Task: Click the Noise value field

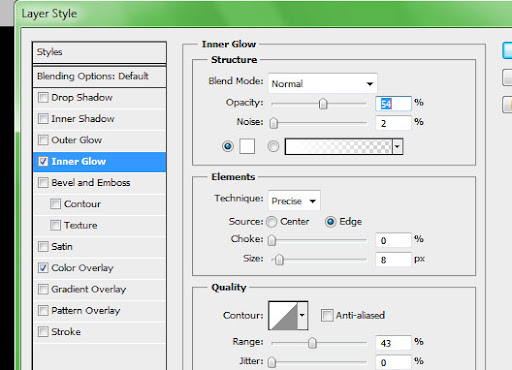Action: click(x=393, y=123)
